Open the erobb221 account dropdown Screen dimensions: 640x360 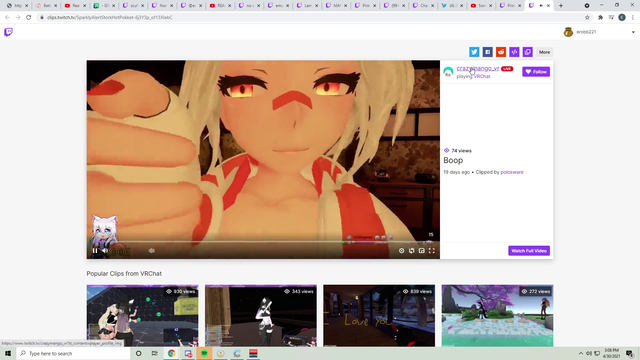[x=633, y=32]
